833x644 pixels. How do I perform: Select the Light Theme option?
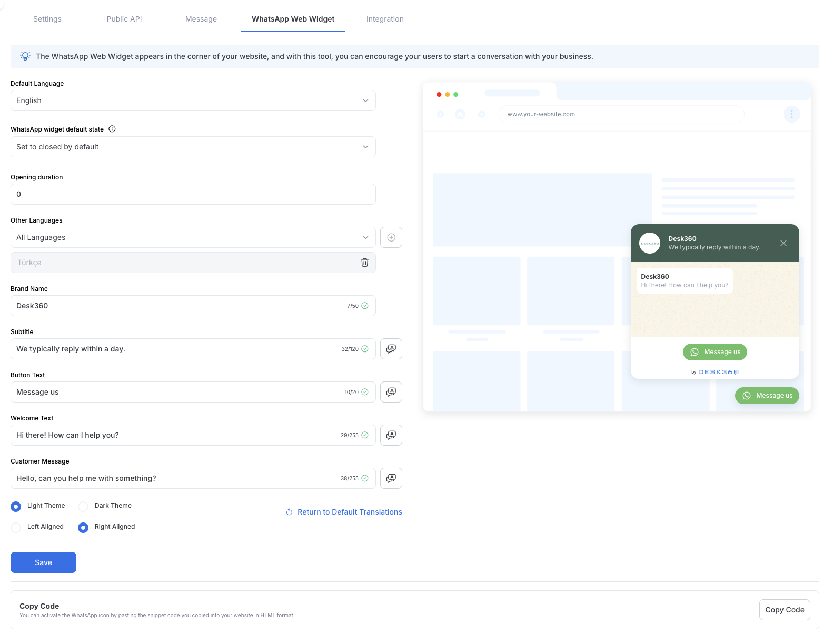(16, 506)
